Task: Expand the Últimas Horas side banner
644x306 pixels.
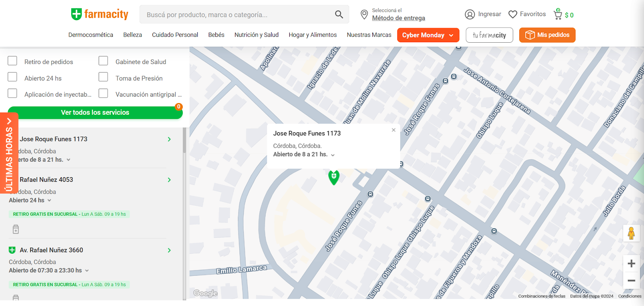Action: click(9, 153)
